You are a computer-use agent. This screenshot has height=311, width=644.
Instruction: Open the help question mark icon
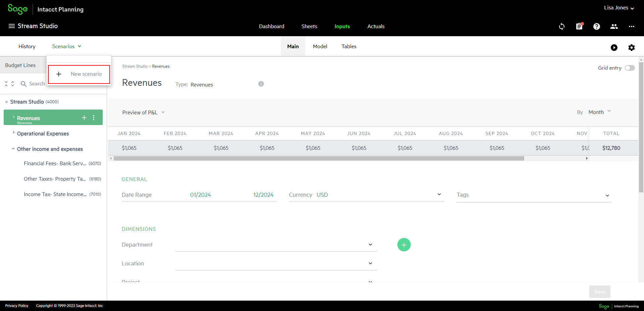[x=597, y=26]
